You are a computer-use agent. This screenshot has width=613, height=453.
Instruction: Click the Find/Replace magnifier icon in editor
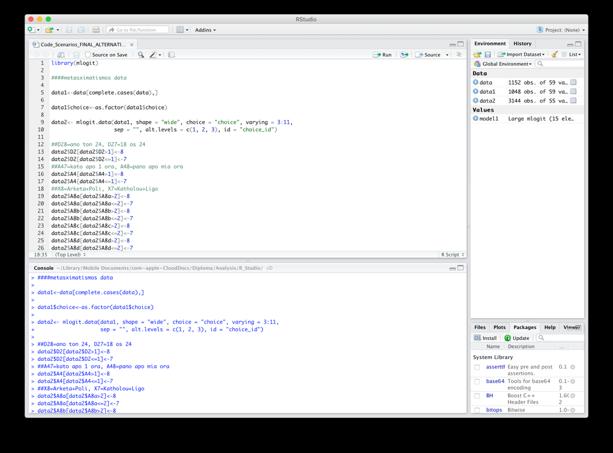[x=141, y=55]
